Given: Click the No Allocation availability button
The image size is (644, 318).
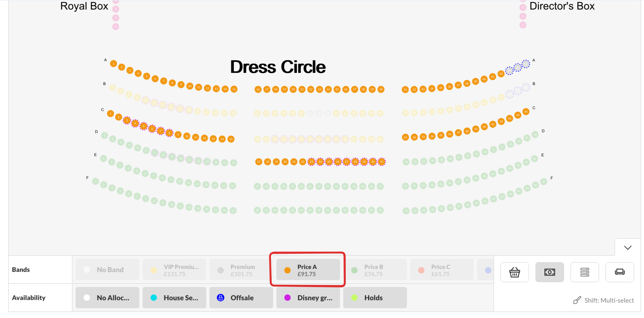Looking at the screenshot, I should (x=107, y=297).
